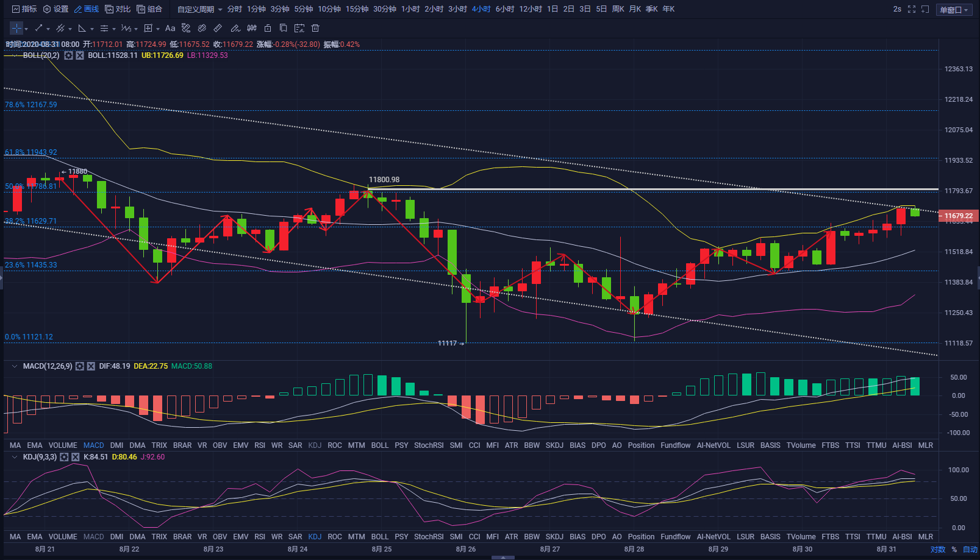980x560 pixels.
Task: Close the KDJ indicator panel
Action: pyautogui.click(x=76, y=457)
